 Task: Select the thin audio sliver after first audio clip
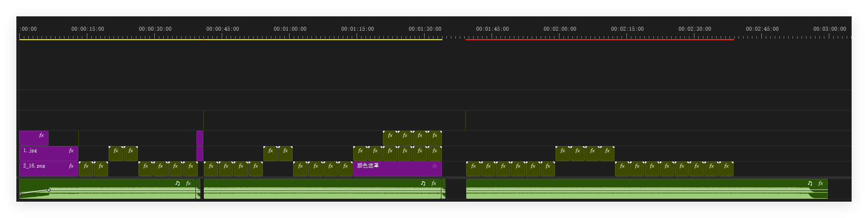pyautogui.click(x=198, y=189)
